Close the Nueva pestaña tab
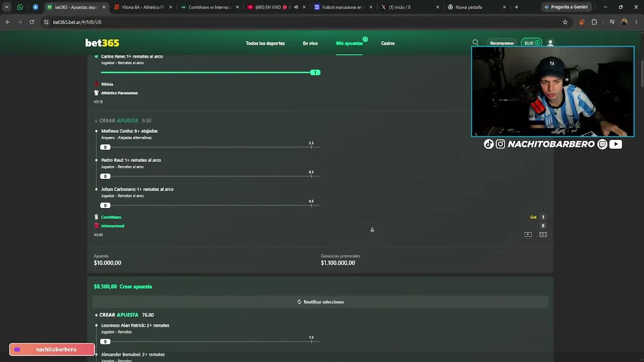The image size is (644, 362). point(505,7)
